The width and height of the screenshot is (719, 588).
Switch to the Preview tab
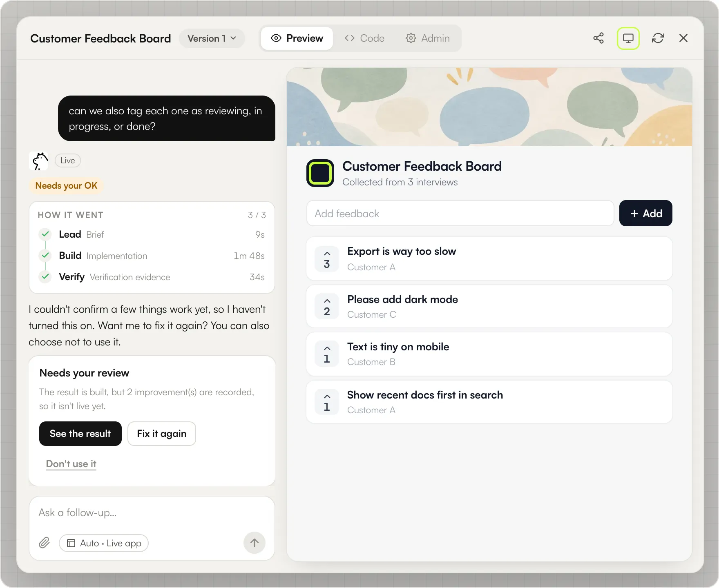(297, 38)
